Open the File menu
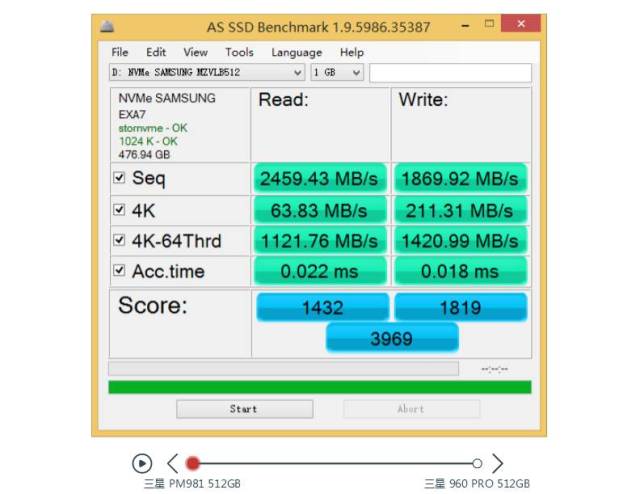Viewport: 640px width, 494px height. (120, 52)
